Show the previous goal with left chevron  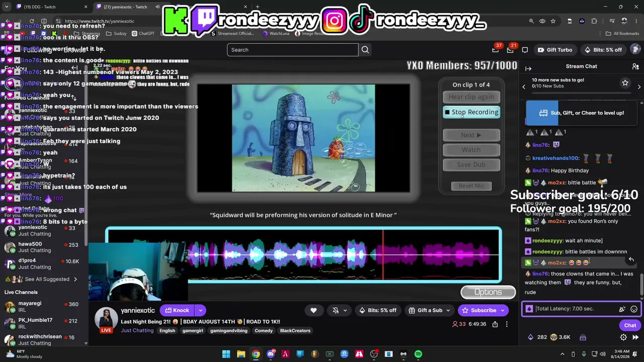[524, 87]
